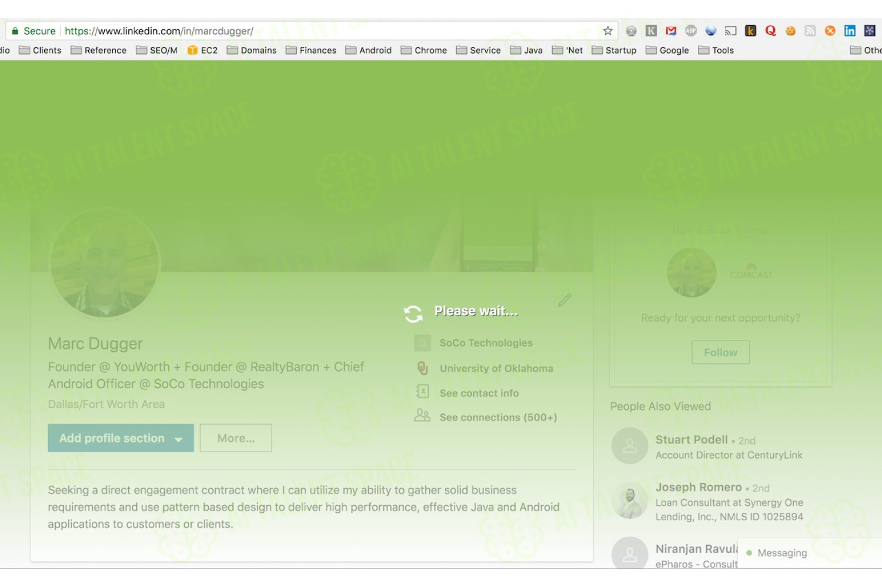The image size is (882, 588).
Task: Open University of Oklahoma link
Action: click(x=496, y=368)
